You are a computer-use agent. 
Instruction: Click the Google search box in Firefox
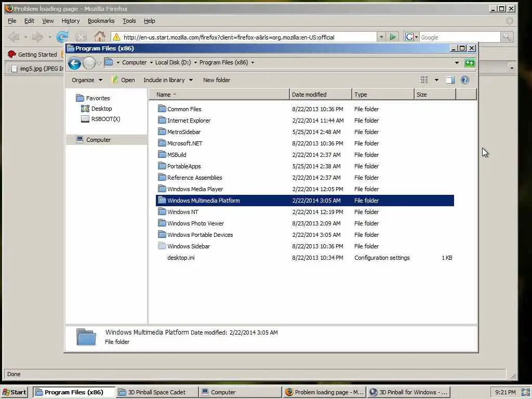tap(459, 37)
